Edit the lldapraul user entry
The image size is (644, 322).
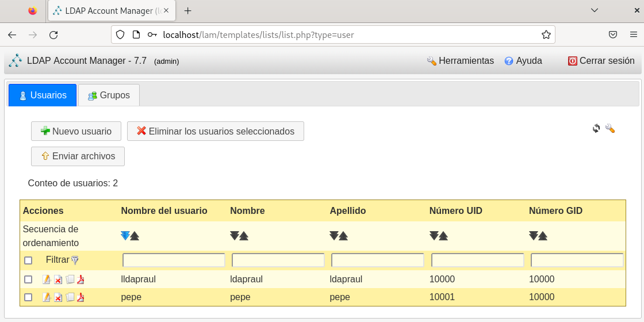[x=47, y=279]
